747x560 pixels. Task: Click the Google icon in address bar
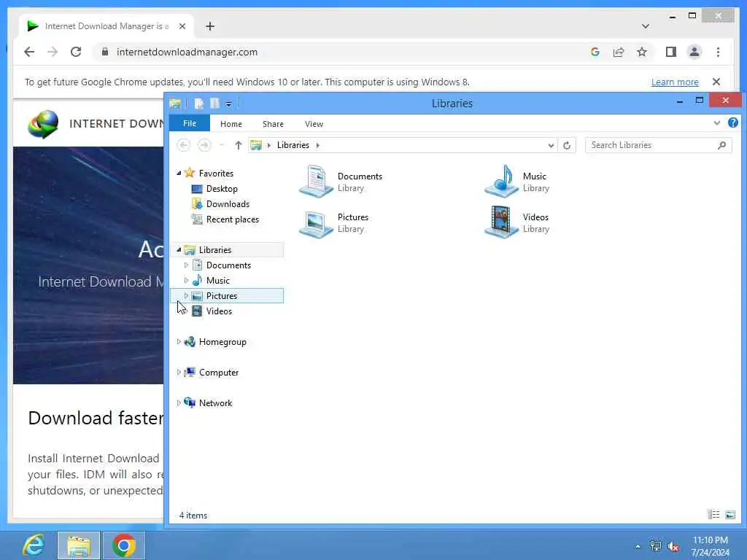pyautogui.click(x=595, y=52)
